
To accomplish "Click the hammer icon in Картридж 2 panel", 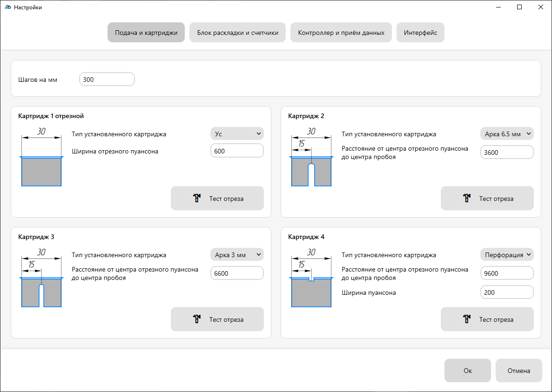I will [x=467, y=199].
